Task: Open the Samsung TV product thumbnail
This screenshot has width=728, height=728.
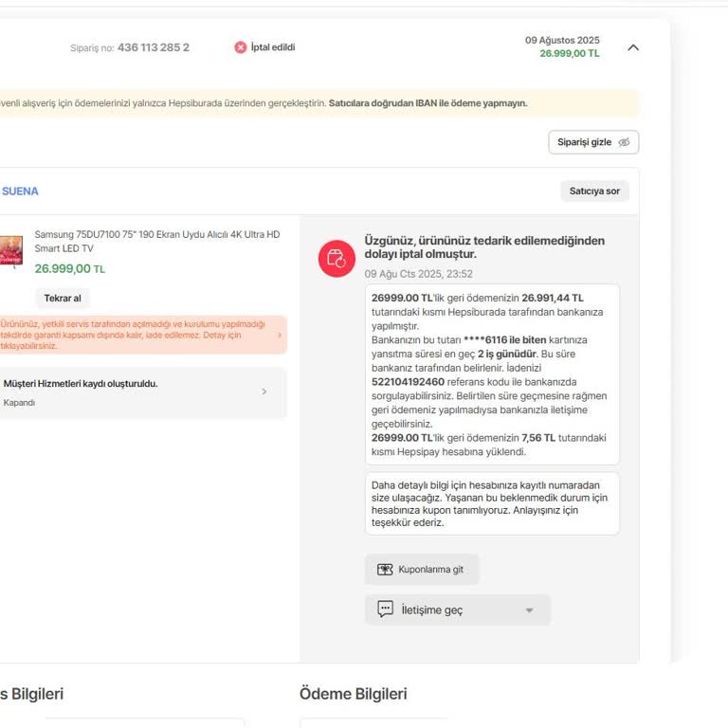Action: point(10,251)
